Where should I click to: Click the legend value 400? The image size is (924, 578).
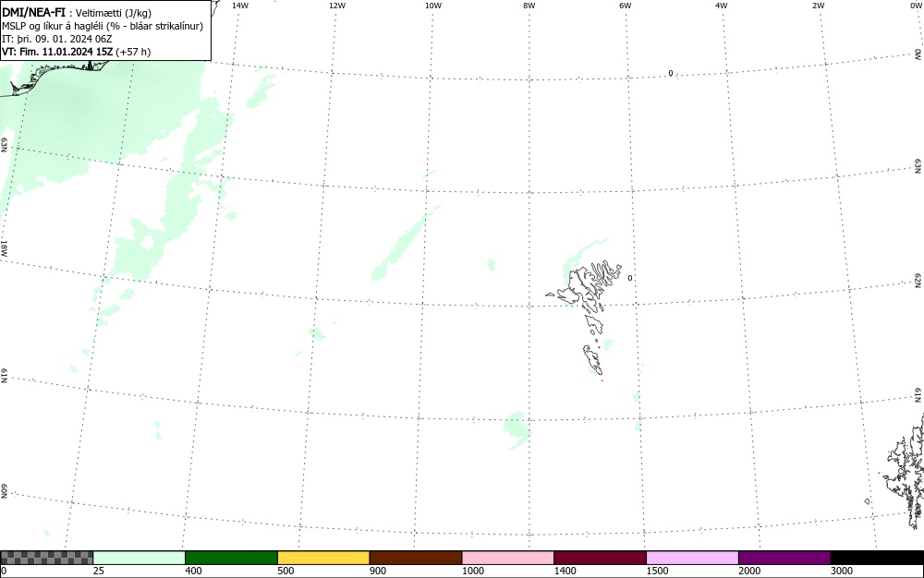(193, 571)
